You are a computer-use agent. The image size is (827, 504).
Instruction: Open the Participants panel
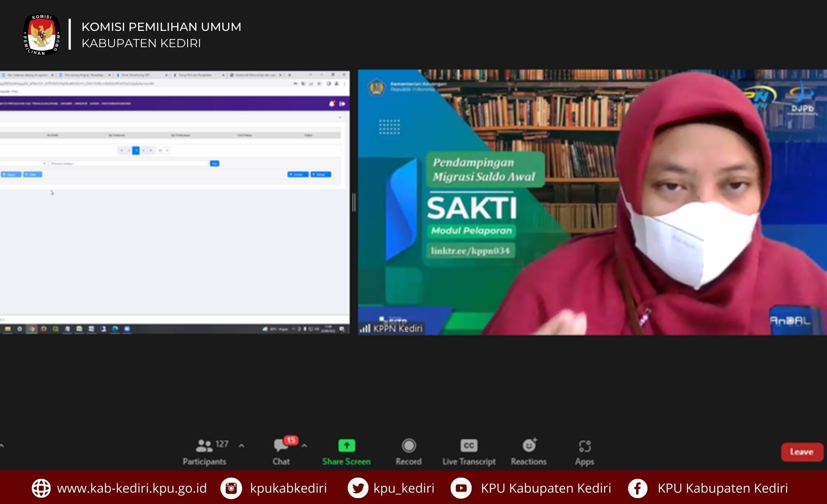click(x=205, y=452)
